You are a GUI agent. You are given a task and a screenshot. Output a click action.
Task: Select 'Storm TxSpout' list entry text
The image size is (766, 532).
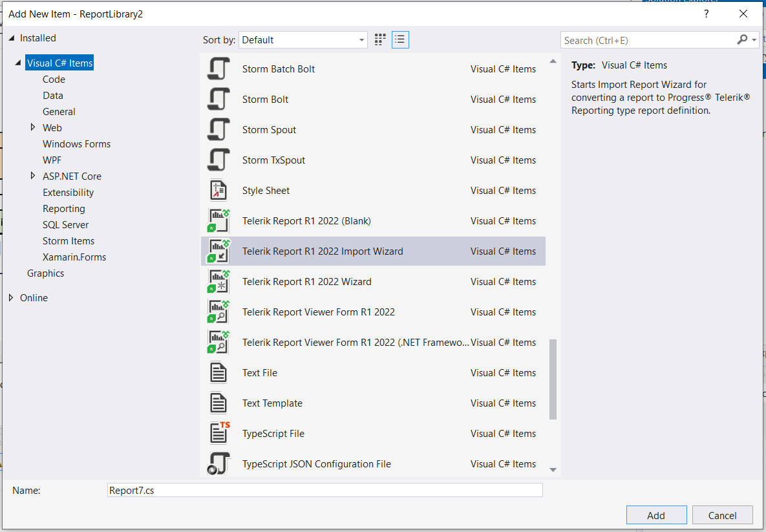[273, 160]
